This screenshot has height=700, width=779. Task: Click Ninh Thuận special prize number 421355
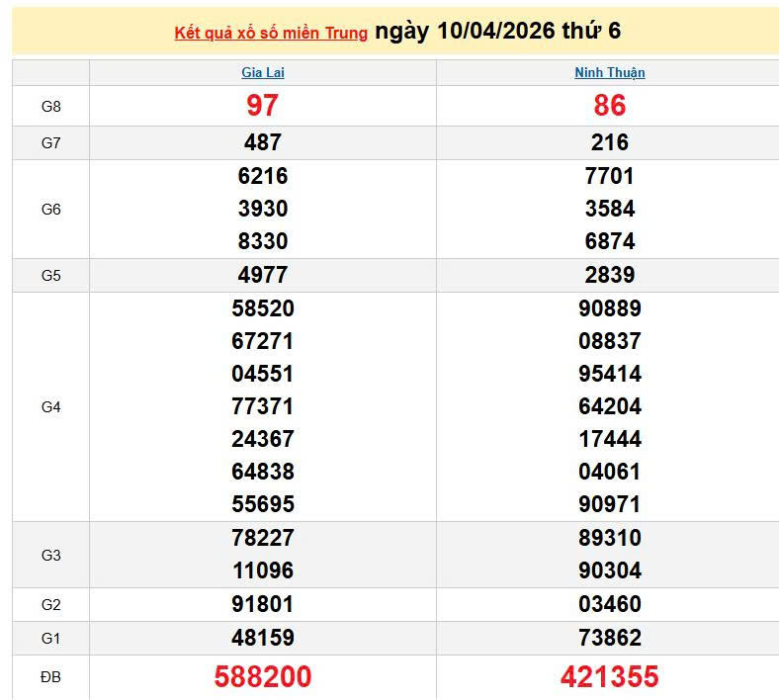pyautogui.click(x=610, y=676)
